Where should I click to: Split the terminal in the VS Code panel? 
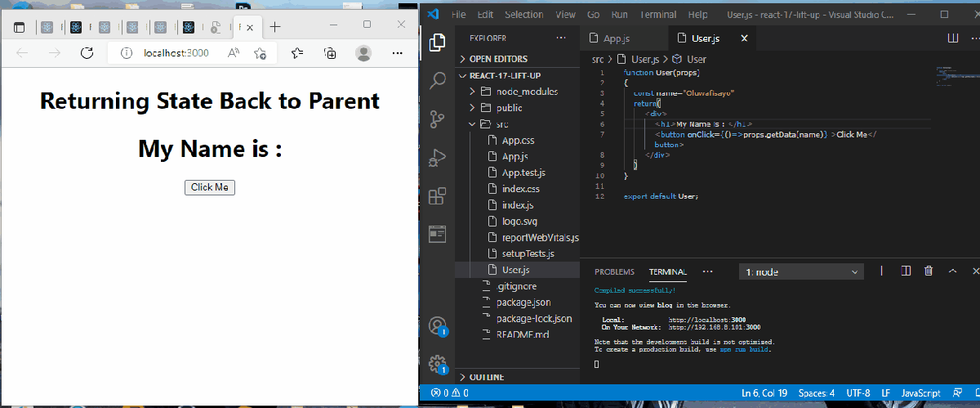(x=905, y=271)
